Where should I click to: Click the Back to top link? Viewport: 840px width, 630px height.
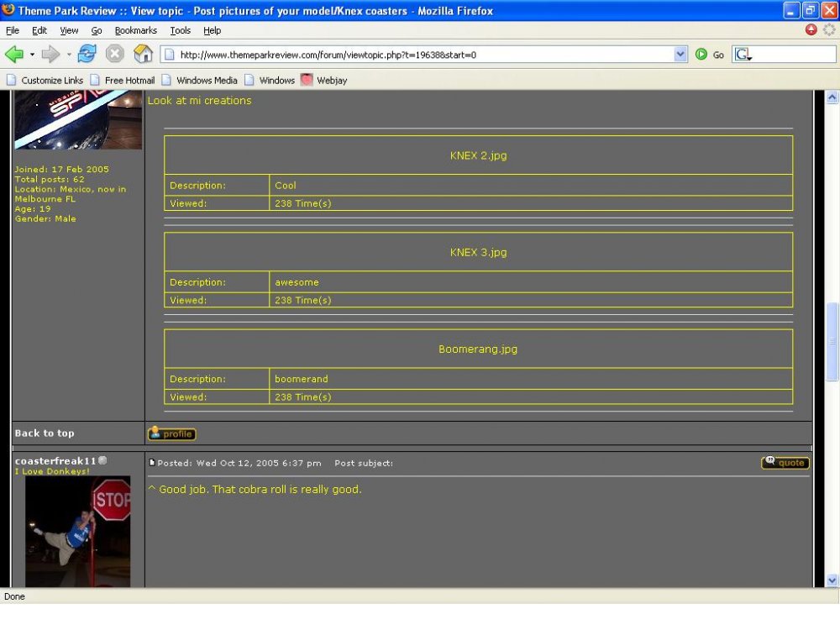pyautogui.click(x=45, y=433)
